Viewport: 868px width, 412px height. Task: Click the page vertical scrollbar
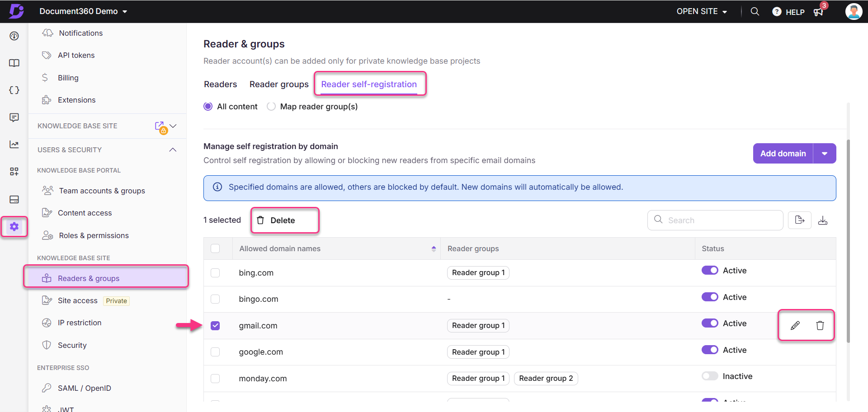click(x=848, y=240)
